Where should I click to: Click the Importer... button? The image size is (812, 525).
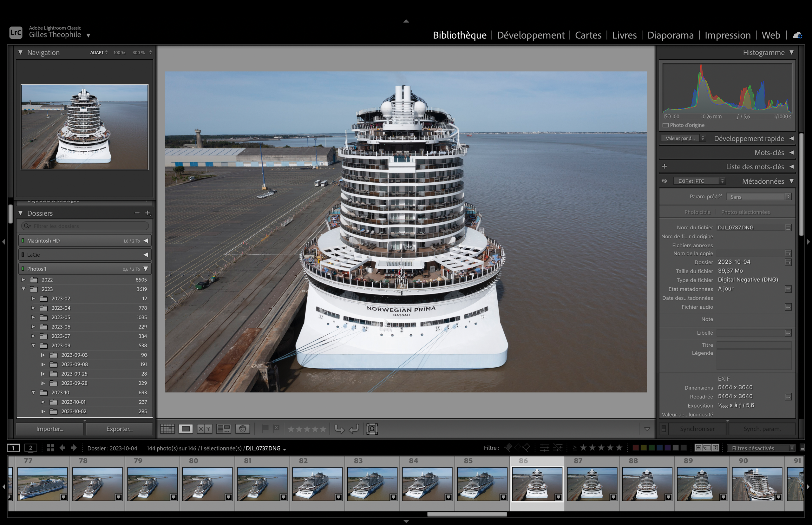pyautogui.click(x=50, y=429)
